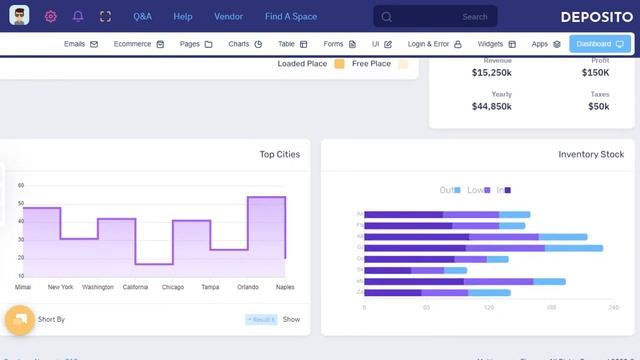Click the Washington axis label
The width and height of the screenshot is (640, 360).
98,287
